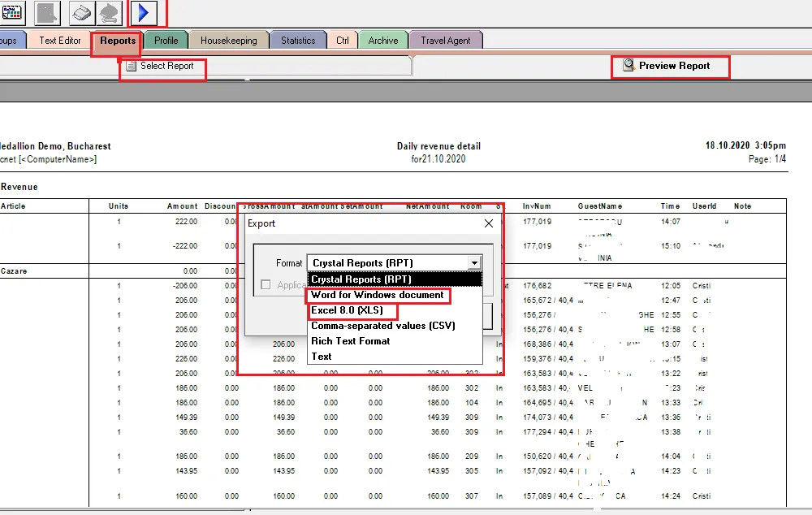Click invoice number '176,682' in the report

pyautogui.click(x=537, y=285)
